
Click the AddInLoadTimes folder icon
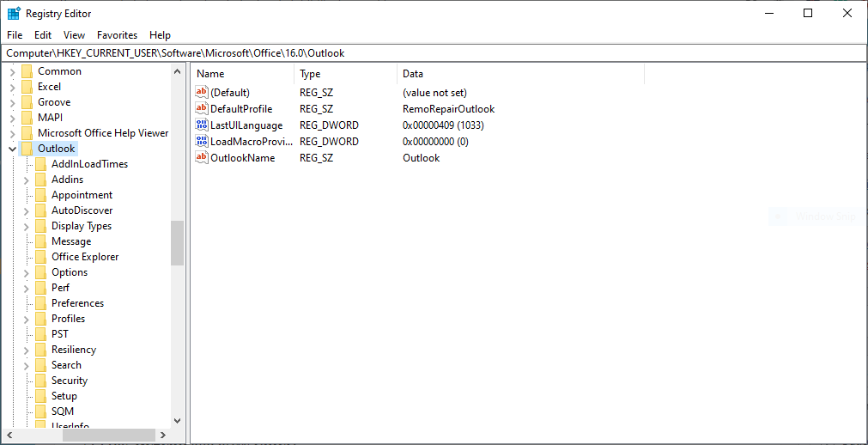tap(40, 164)
